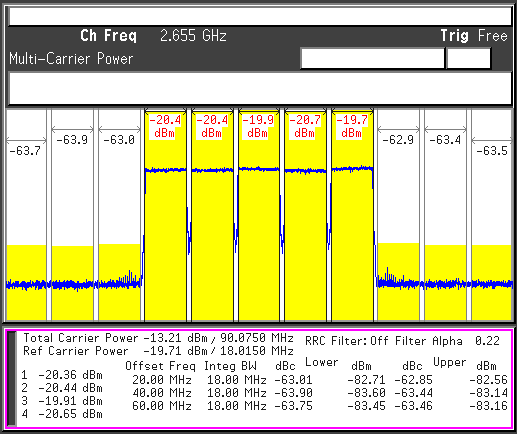Click carrier 4 value -20.65 dBm
The height and width of the screenshot is (434, 517).
[x=70, y=414]
